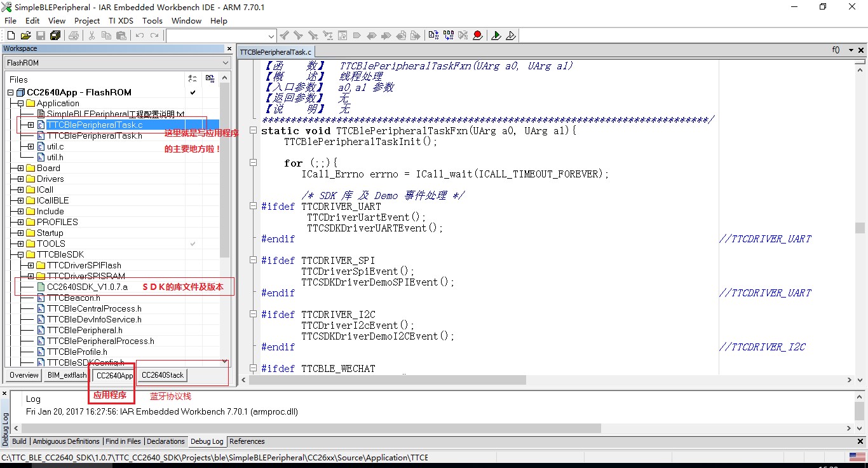Open the Project menu

pos(87,20)
